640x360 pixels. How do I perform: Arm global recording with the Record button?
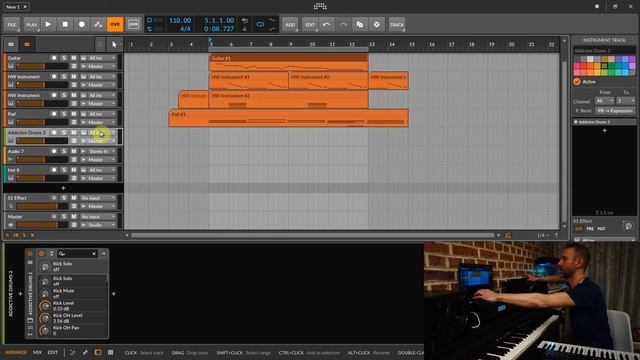coord(82,24)
